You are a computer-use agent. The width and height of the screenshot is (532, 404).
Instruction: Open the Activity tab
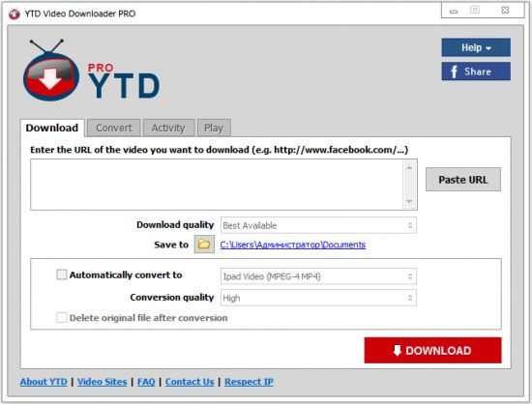pos(168,128)
